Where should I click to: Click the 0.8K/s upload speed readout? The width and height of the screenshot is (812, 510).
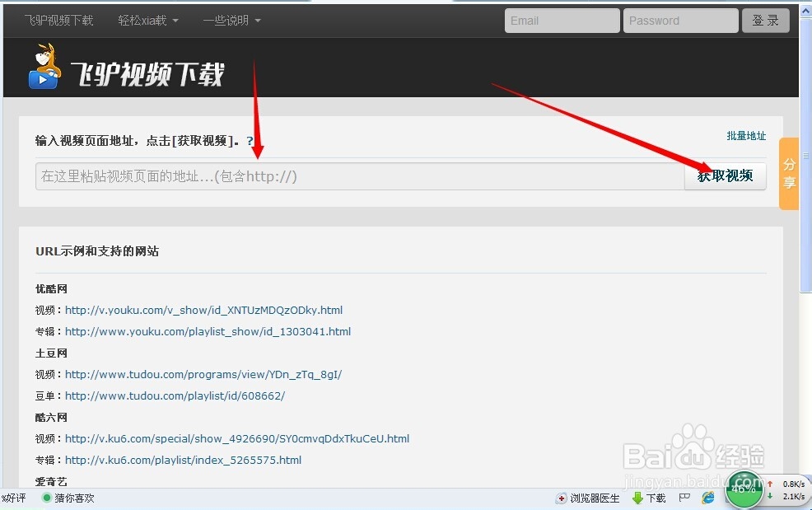793,484
